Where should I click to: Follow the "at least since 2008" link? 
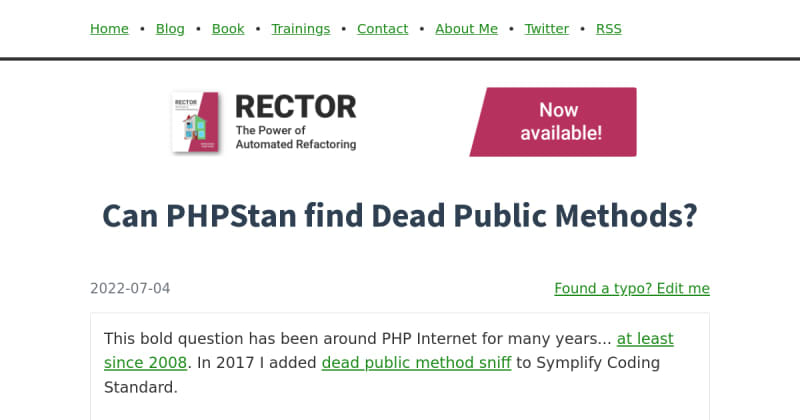(x=644, y=339)
